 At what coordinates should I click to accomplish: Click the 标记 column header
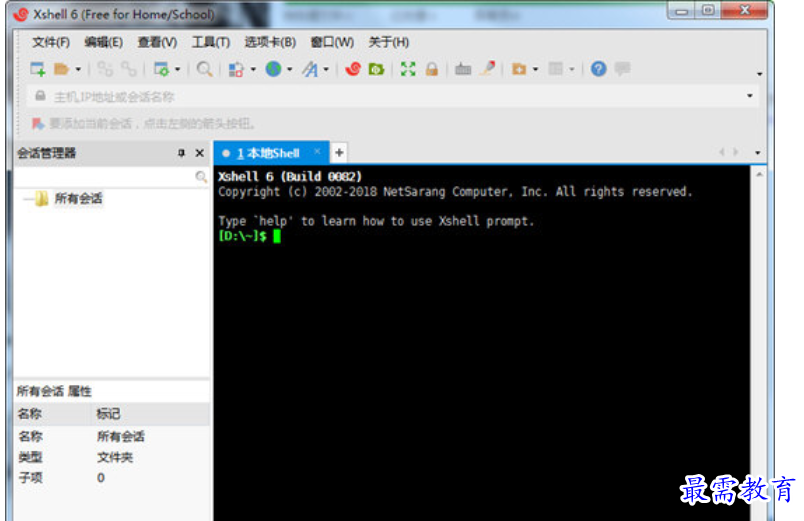[x=151, y=413]
